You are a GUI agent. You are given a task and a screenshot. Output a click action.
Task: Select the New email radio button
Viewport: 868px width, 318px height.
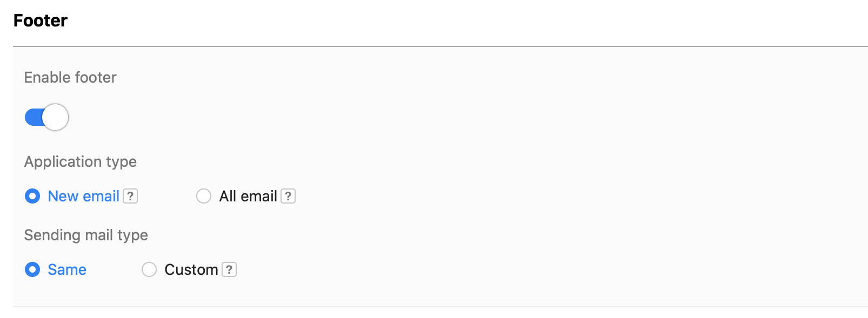tap(32, 196)
